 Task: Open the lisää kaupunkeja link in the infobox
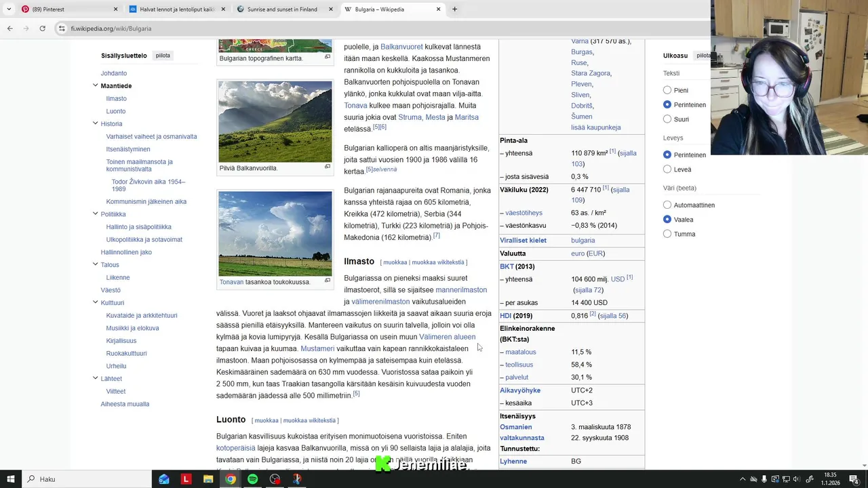tap(596, 127)
